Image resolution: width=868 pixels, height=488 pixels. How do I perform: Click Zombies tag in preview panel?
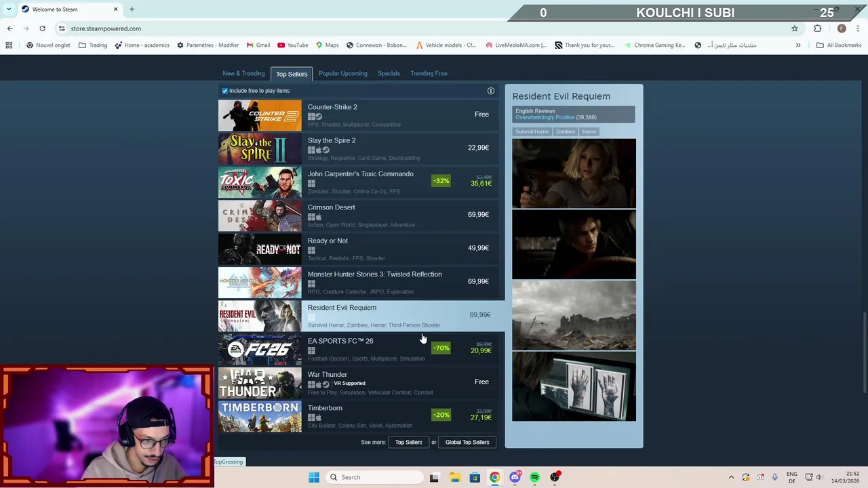(x=566, y=131)
